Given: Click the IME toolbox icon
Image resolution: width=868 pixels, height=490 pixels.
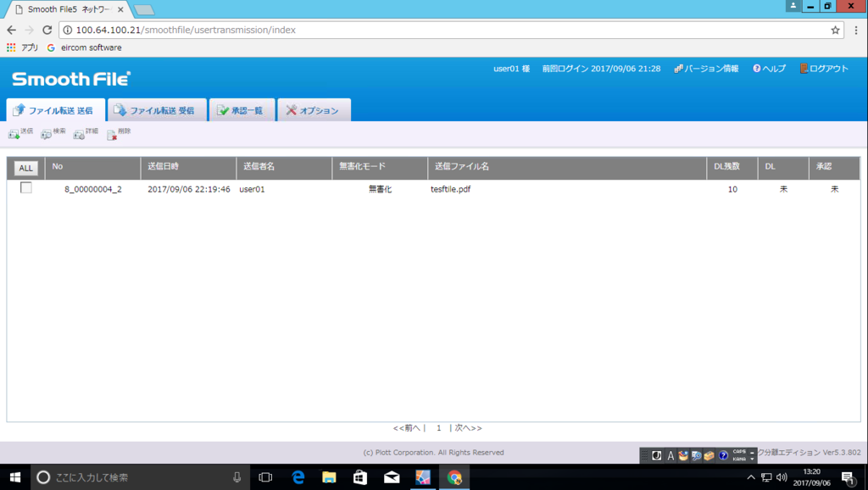Looking at the screenshot, I should [709, 456].
